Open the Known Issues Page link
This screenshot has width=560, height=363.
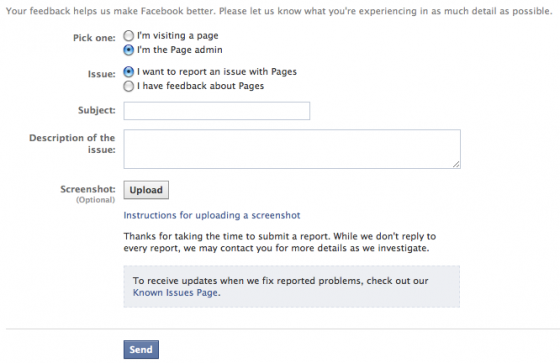tap(175, 293)
